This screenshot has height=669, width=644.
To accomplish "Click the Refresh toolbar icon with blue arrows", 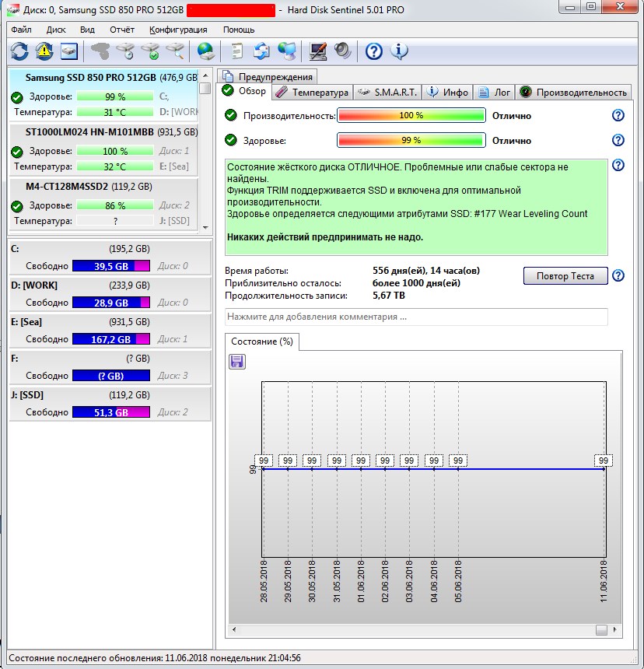I will [x=19, y=51].
